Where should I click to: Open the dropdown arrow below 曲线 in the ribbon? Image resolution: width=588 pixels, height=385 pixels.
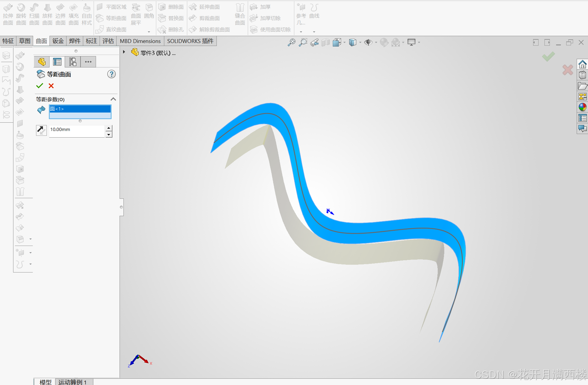click(314, 32)
